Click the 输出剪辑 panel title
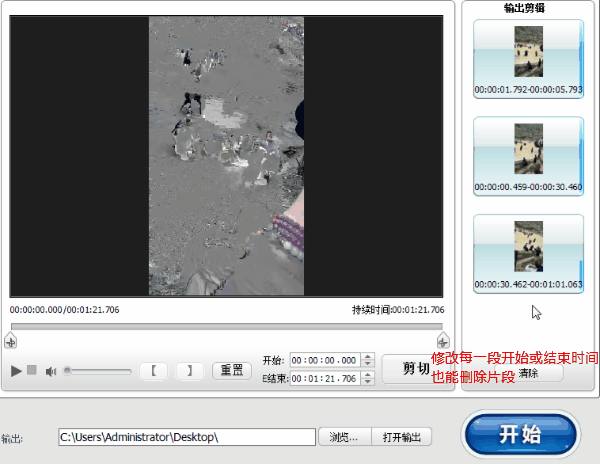 point(524,8)
